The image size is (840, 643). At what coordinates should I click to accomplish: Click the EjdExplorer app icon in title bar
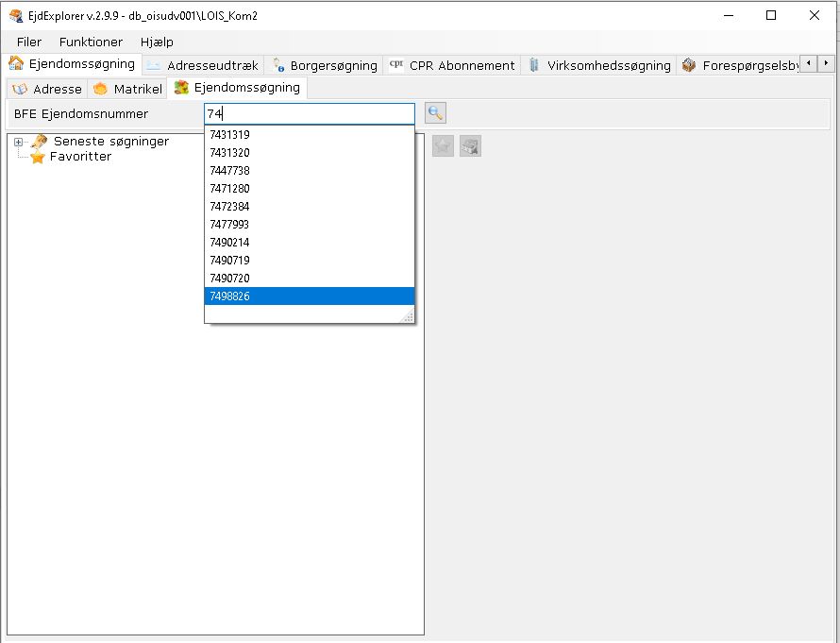[15, 15]
